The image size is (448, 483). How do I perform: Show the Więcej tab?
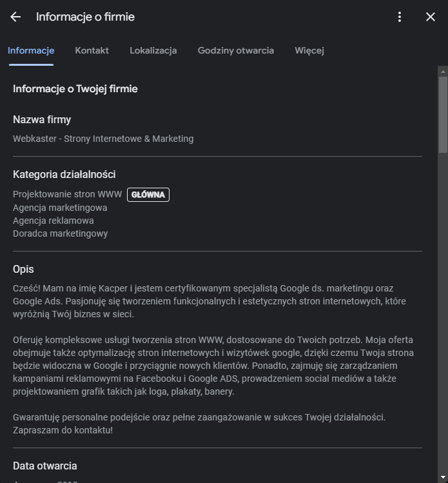[309, 50]
